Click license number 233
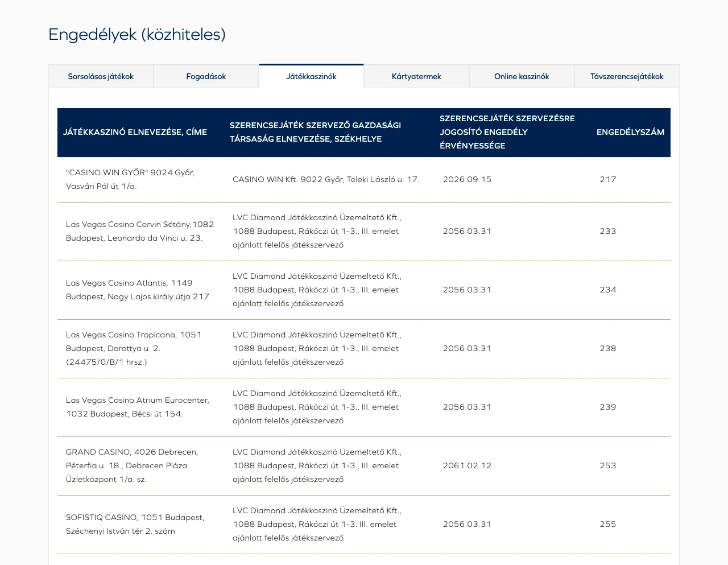Screen dimensions: 728x565 [608, 232]
